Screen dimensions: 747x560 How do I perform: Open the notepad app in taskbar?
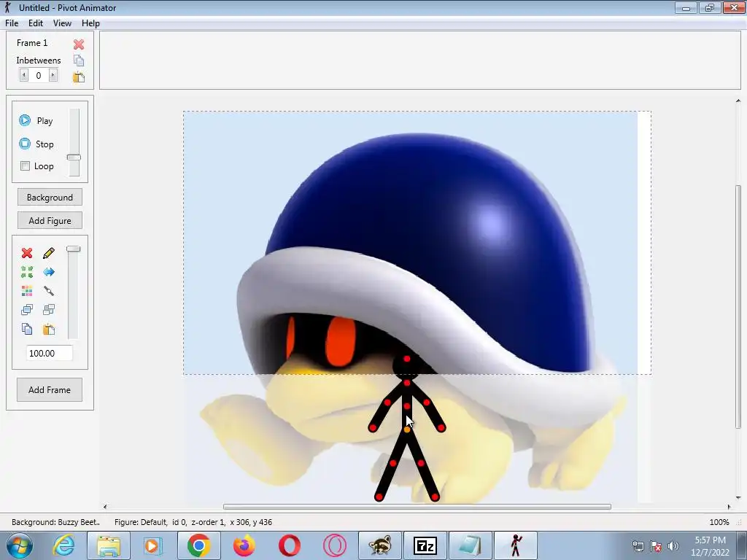click(x=471, y=545)
